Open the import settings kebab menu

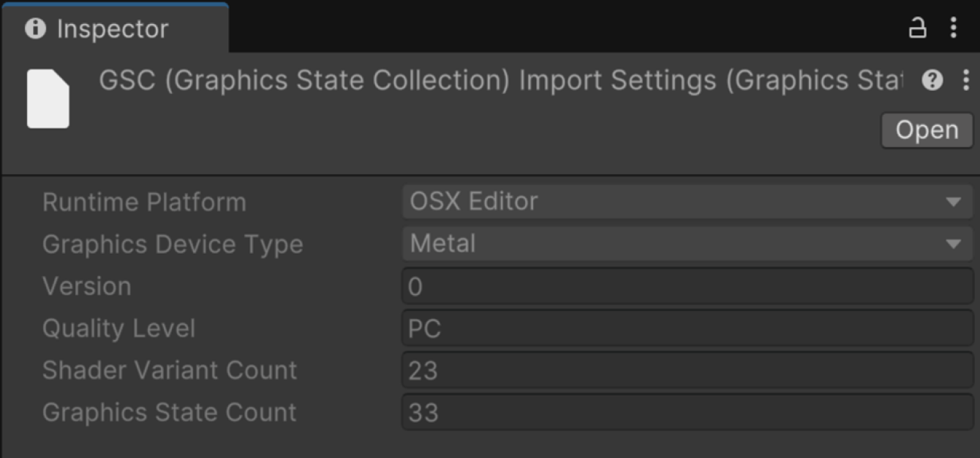coord(965,80)
